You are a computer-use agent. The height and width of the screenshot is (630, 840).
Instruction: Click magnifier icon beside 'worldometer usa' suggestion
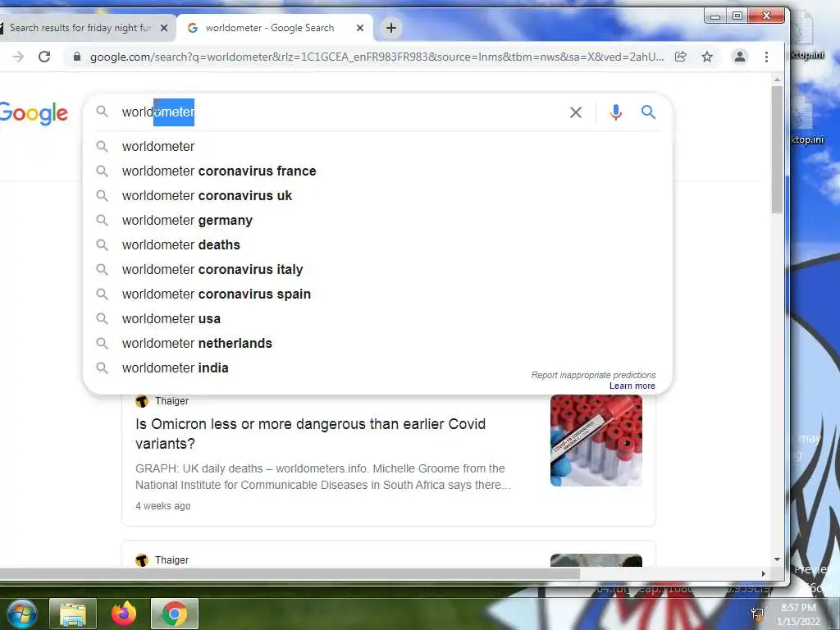[102, 319]
